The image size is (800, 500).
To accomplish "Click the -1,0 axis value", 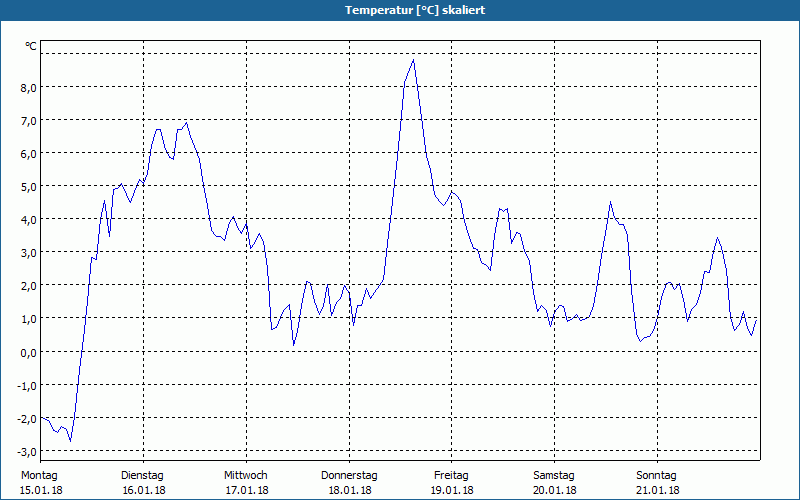I will pos(27,385).
